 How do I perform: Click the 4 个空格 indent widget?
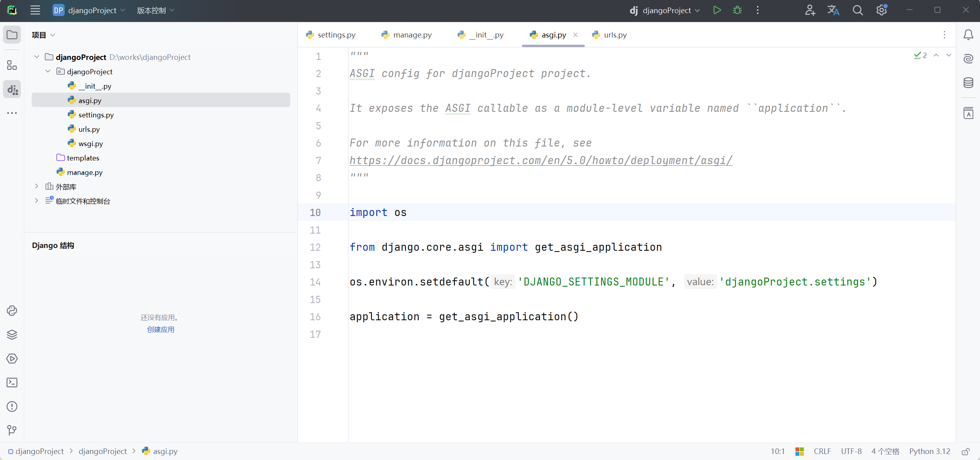(885, 452)
